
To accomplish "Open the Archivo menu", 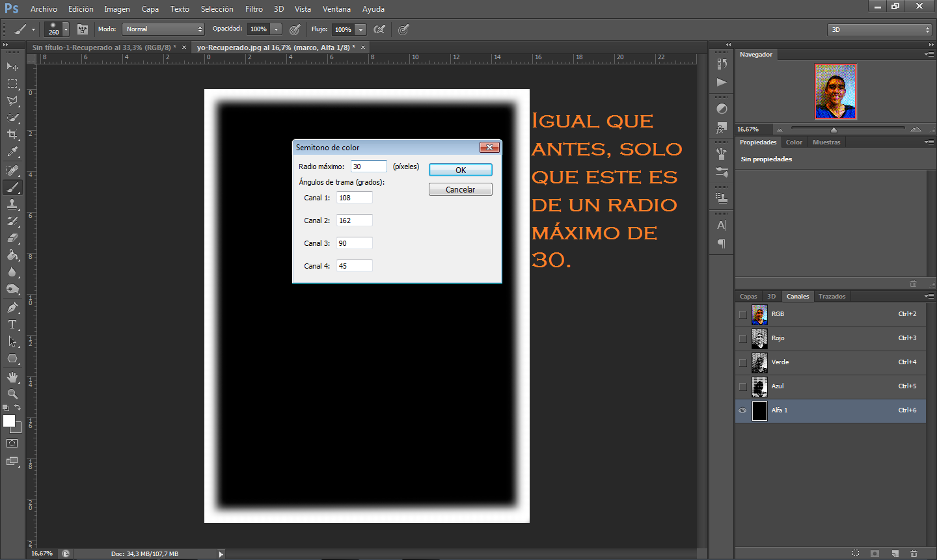I will [44, 9].
